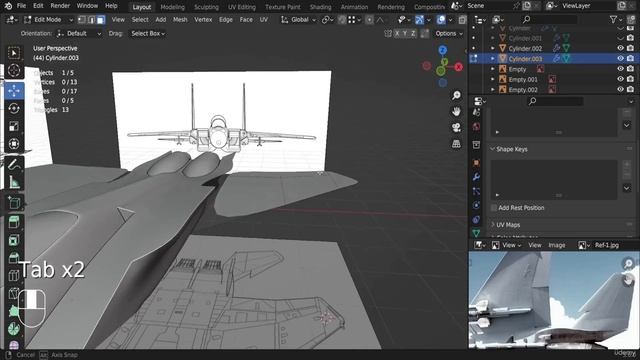Screen dimensions: 640x360
Task: Switch to the UV Editing workspace tab
Action: click(242, 7)
